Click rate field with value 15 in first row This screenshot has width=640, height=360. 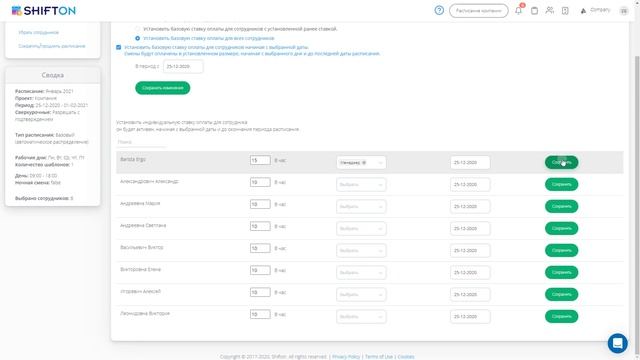coord(260,160)
